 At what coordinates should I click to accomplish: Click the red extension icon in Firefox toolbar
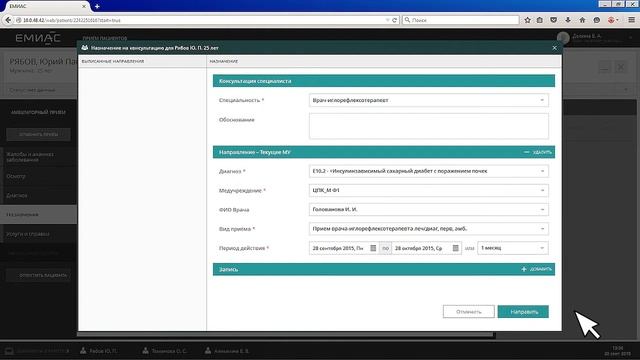pyautogui.click(x=611, y=20)
